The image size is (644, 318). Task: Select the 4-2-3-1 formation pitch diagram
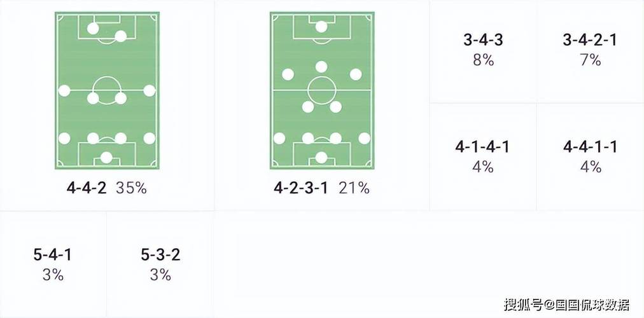click(321, 91)
